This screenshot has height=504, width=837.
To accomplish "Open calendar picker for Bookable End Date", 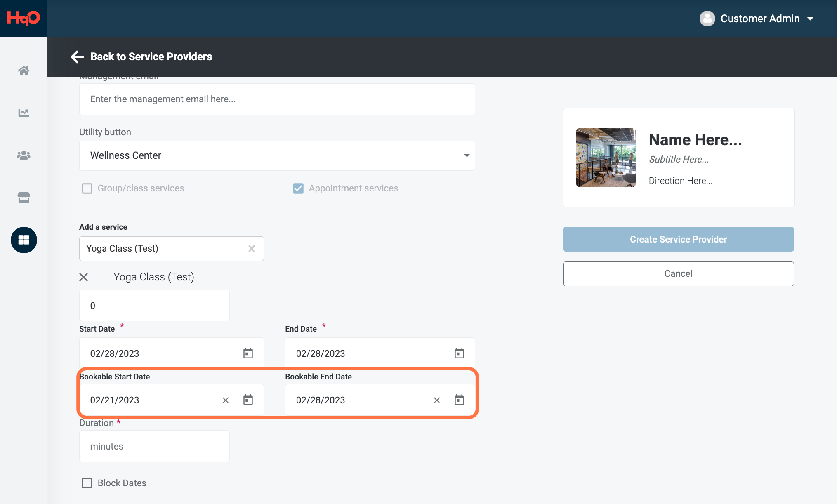I will 459,400.
